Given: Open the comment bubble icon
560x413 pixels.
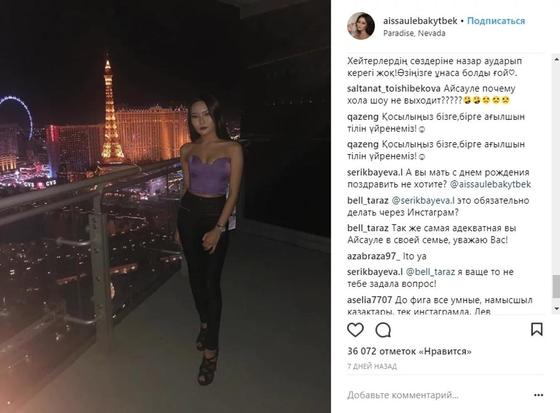Looking at the screenshot, I should [x=383, y=330].
